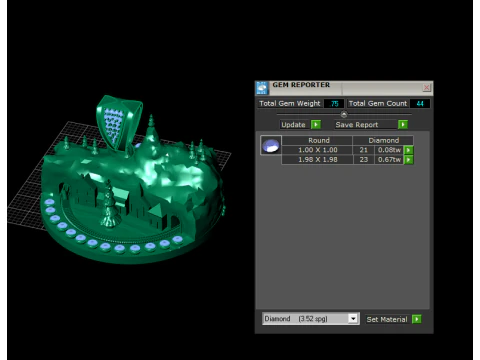
Task: Click the Set Material button
Action: (x=387, y=319)
